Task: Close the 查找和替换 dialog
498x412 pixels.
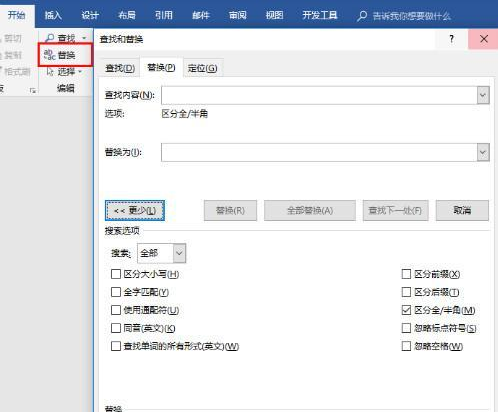Action: coord(483,39)
